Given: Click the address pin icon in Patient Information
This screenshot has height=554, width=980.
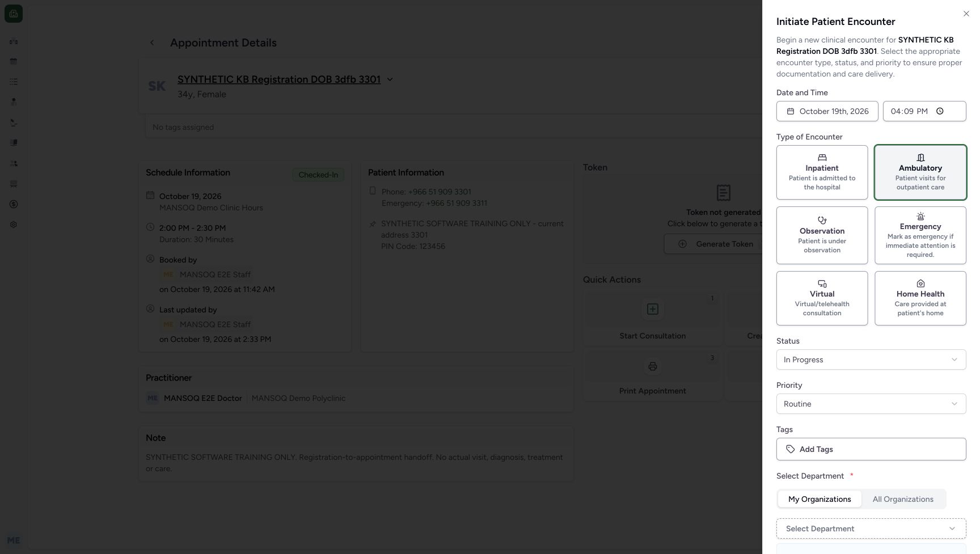Looking at the screenshot, I should pyautogui.click(x=373, y=224).
